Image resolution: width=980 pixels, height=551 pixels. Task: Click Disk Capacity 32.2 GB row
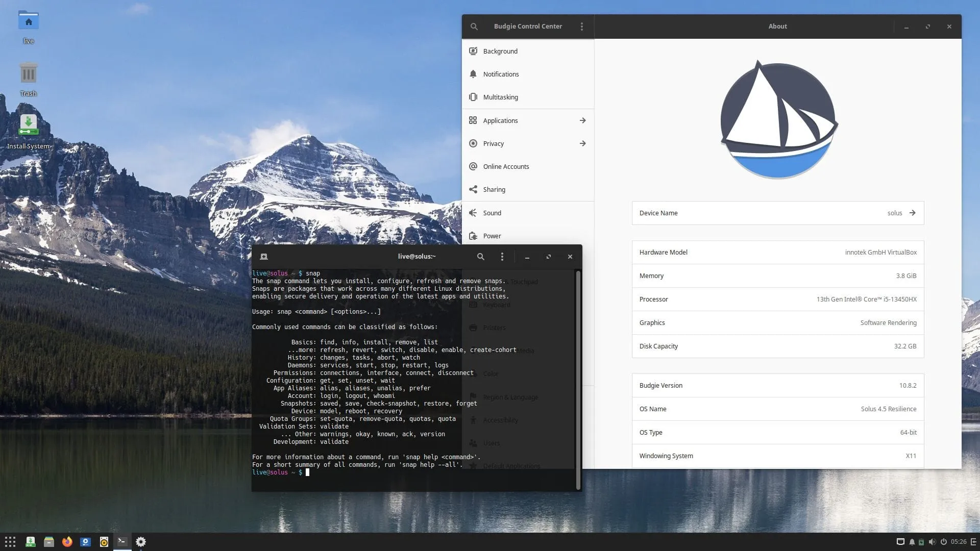click(x=778, y=346)
